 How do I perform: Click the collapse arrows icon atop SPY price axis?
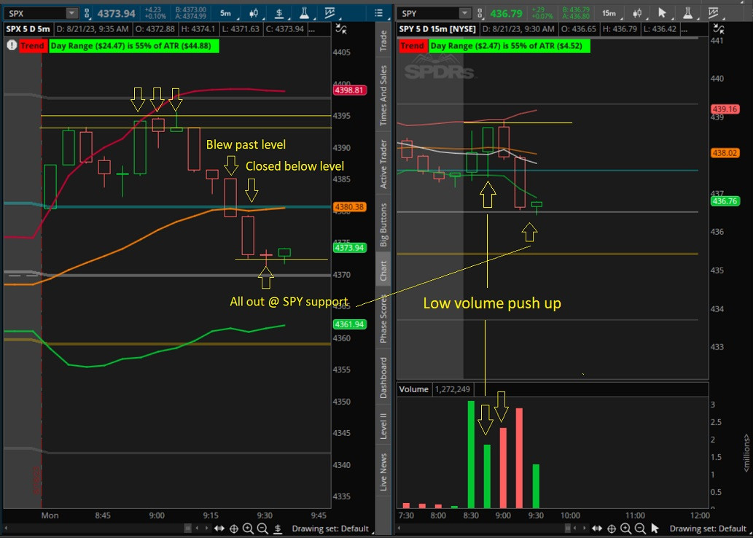click(x=718, y=29)
